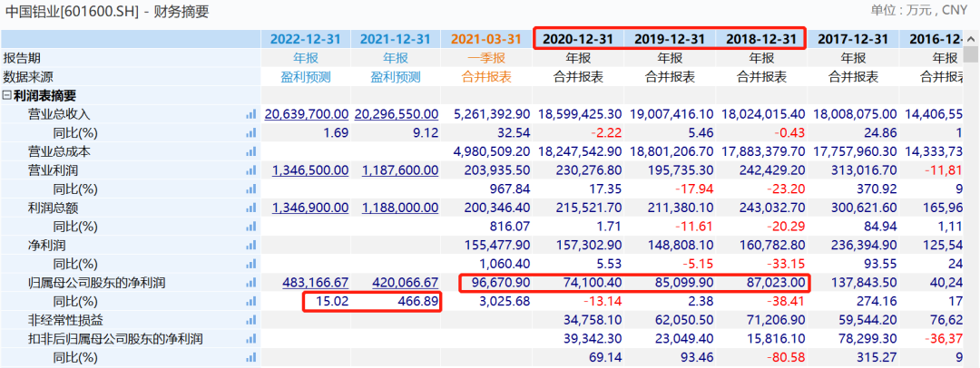Viewport: 980px width, 368px height.
Task: Open chart icon for 营业总收入 row
Action: tap(251, 114)
